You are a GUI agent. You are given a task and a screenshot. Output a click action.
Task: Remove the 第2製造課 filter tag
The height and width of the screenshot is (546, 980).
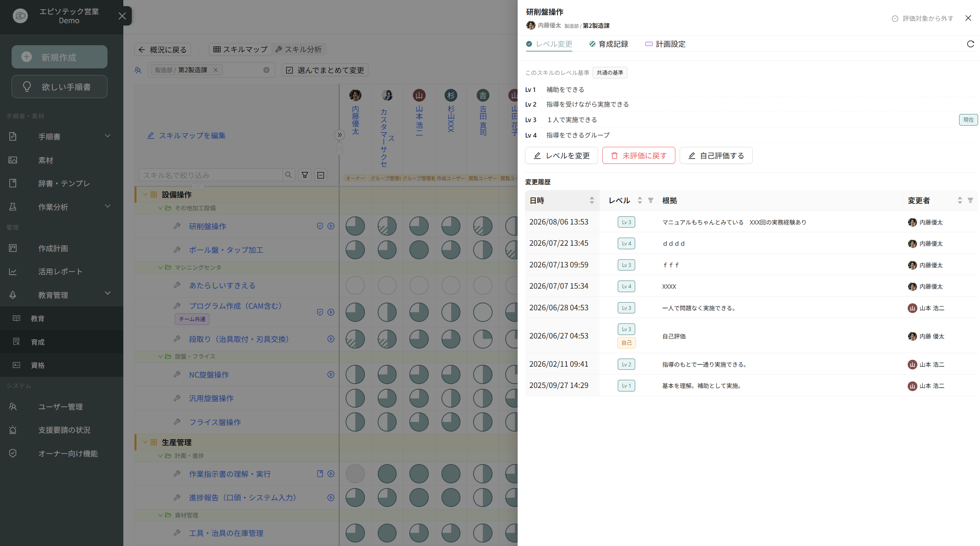tap(216, 70)
